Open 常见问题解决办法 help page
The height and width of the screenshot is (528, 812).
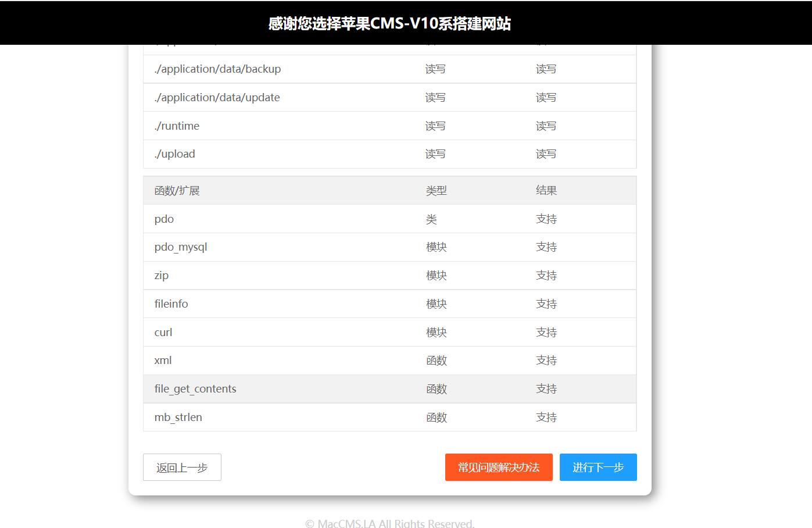(x=499, y=467)
